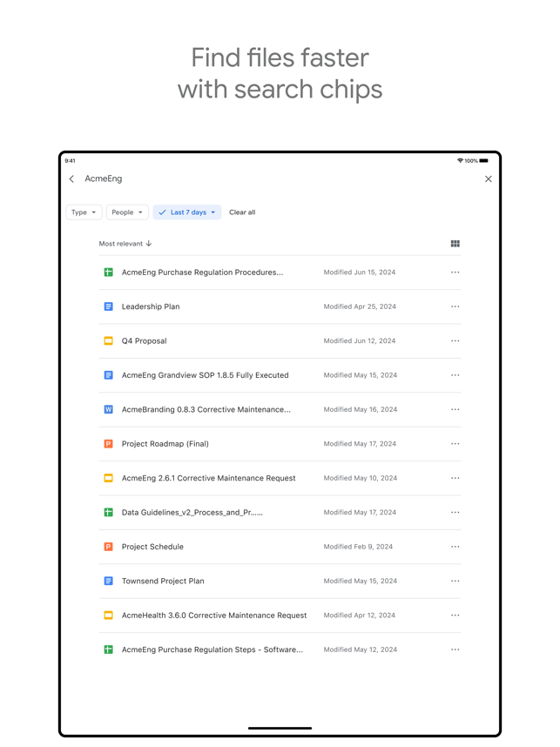The image size is (560, 747).
Task: Open more options for Project Roadmap (Final)
Action: click(x=455, y=444)
